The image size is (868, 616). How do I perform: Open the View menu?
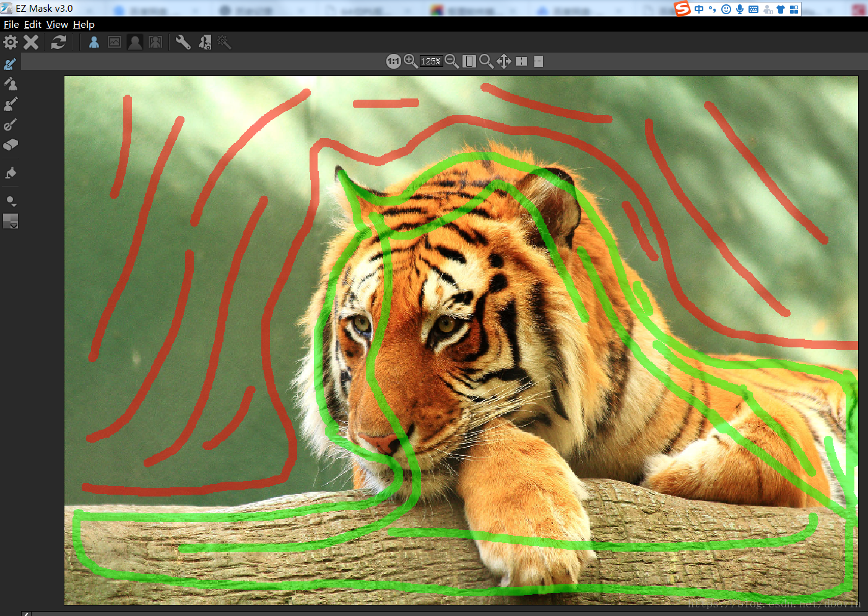(x=57, y=24)
